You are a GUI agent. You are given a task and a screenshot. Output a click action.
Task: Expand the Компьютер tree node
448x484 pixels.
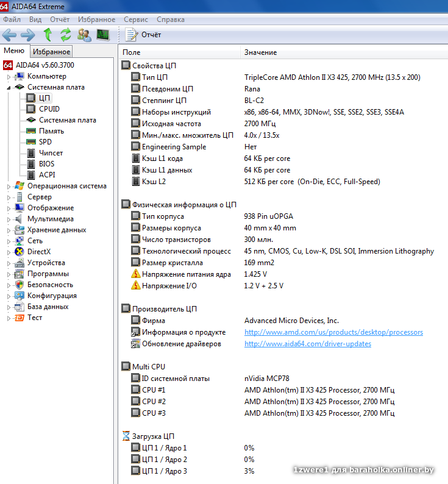9,77
